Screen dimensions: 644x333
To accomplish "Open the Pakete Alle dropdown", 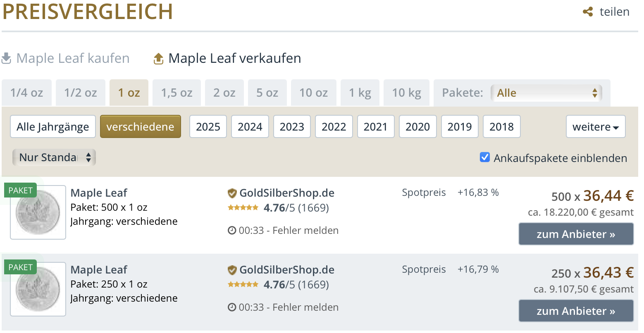I will [x=546, y=93].
